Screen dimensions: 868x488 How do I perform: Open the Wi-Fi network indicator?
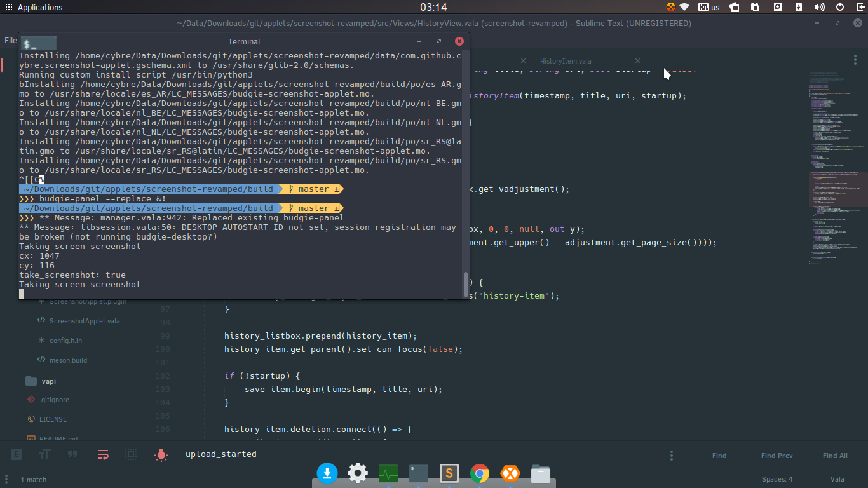coord(685,8)
